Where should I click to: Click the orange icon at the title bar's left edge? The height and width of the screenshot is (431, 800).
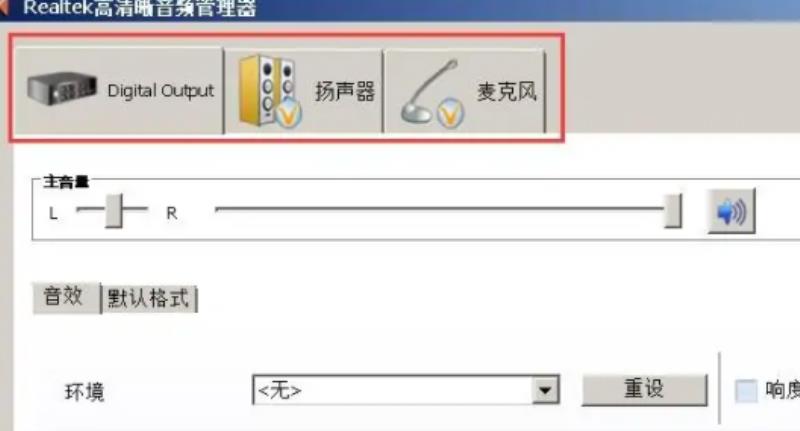pyautogui.click(x=4, y=7)
